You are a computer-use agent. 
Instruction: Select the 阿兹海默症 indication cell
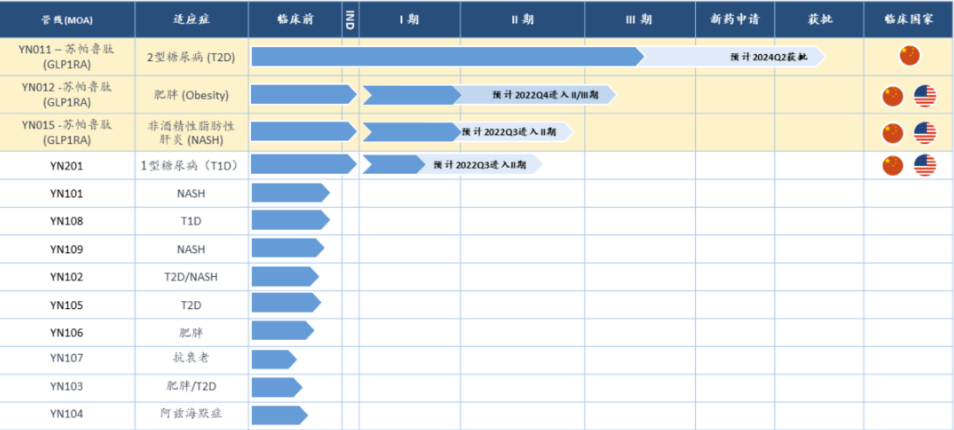pos(192,414)
